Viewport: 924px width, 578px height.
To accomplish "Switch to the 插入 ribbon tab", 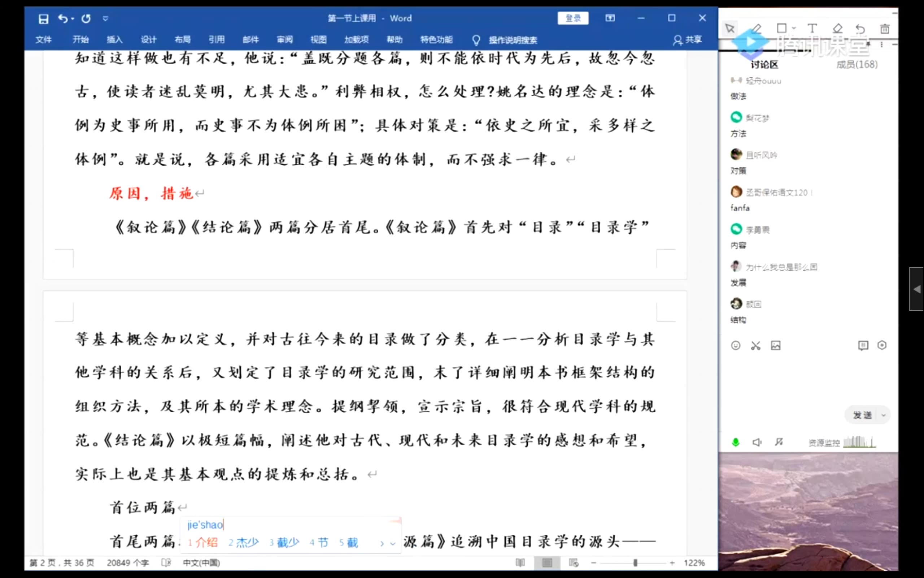I will (x=114, y=40).
